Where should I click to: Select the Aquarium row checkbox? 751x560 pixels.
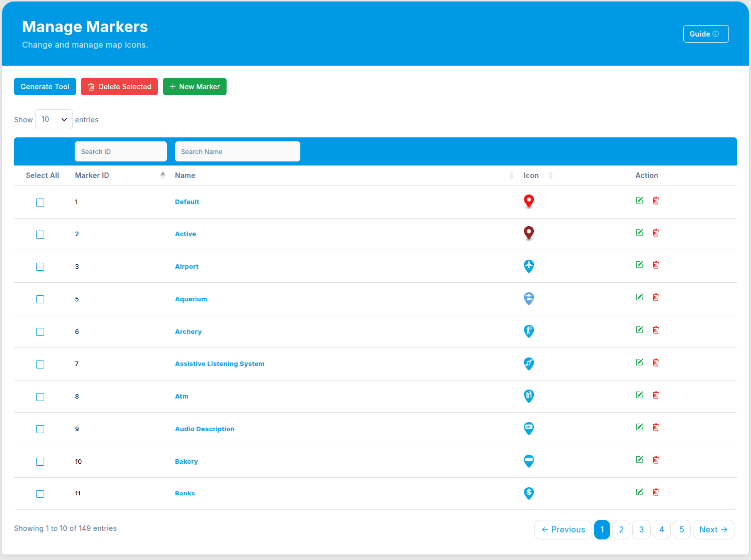pyautogui.click(x=40, y=299)
